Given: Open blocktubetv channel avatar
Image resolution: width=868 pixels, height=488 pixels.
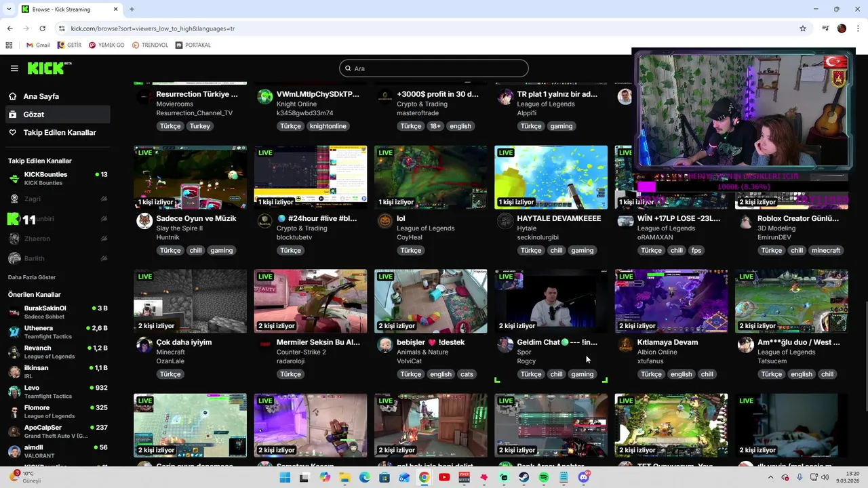Looking at the screenshot, I should (x=265, y=221).
